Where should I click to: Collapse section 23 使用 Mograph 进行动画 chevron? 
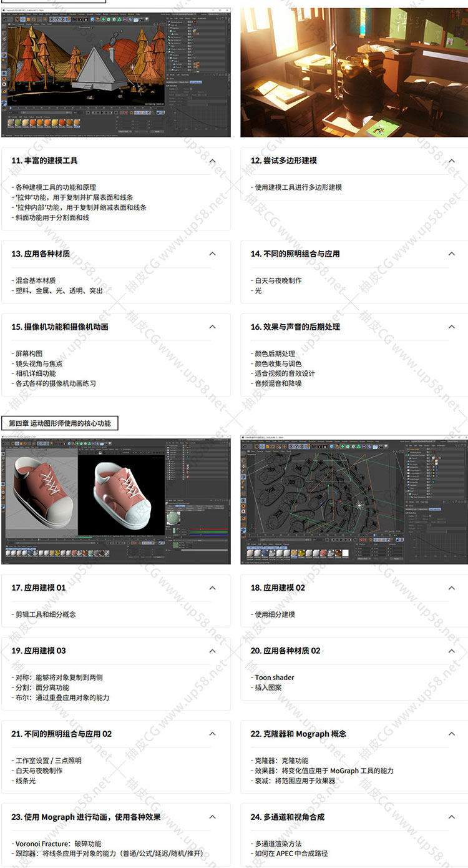click(212, 817)
